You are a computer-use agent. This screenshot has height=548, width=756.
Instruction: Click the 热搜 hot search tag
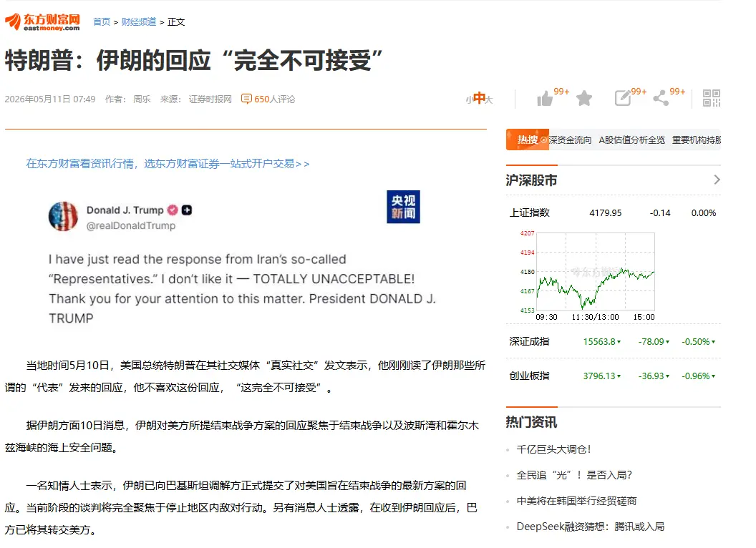pyautogui.click(x=528, y=140)
